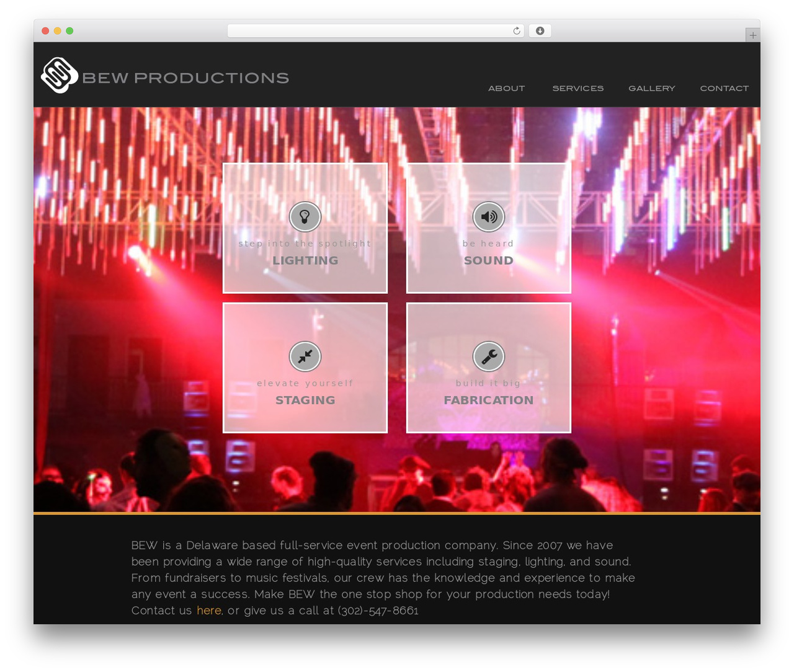The width and height of the screenshot is (794, 672).
Task: Click the arrows Staging icon
Action: (x=305, y=356)
